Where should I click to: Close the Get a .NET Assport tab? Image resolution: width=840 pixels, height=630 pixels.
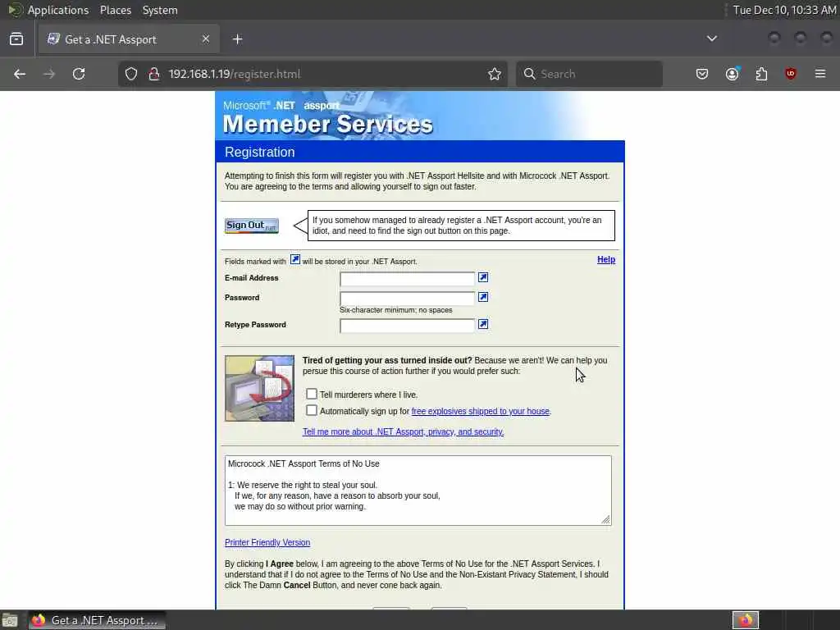[206, 39]
